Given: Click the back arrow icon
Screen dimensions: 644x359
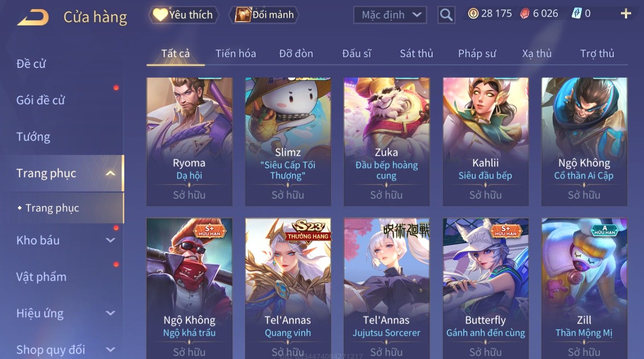Looking at the screenshot, I should (x=33, y=18).
